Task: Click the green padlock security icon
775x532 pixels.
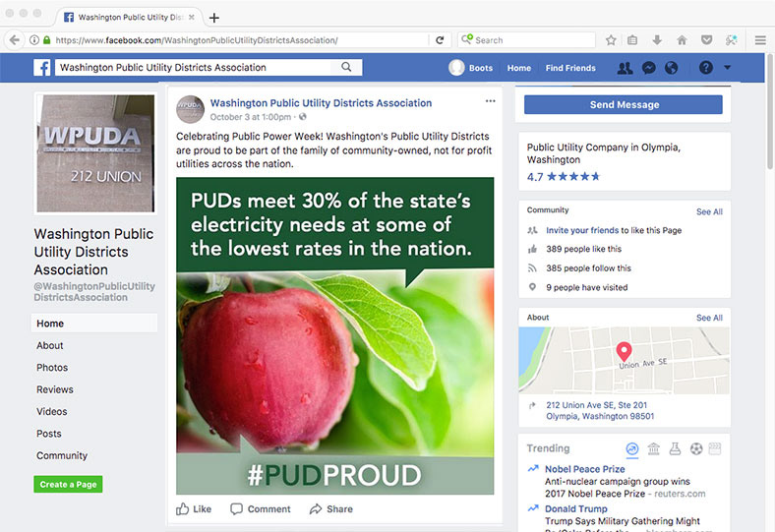Action: [x=47, y=40]
